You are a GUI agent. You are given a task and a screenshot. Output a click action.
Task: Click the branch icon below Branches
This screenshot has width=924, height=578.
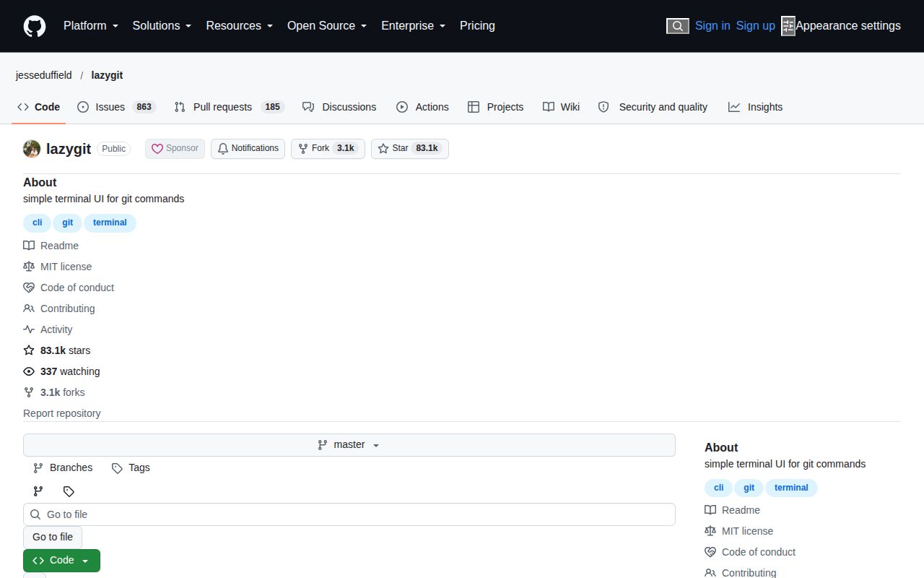38,491
